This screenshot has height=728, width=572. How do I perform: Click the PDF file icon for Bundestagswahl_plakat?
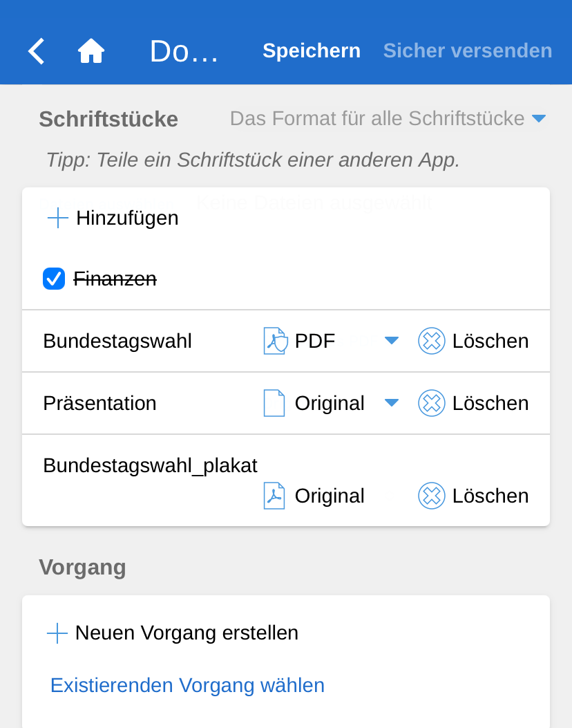click(274, 496)
